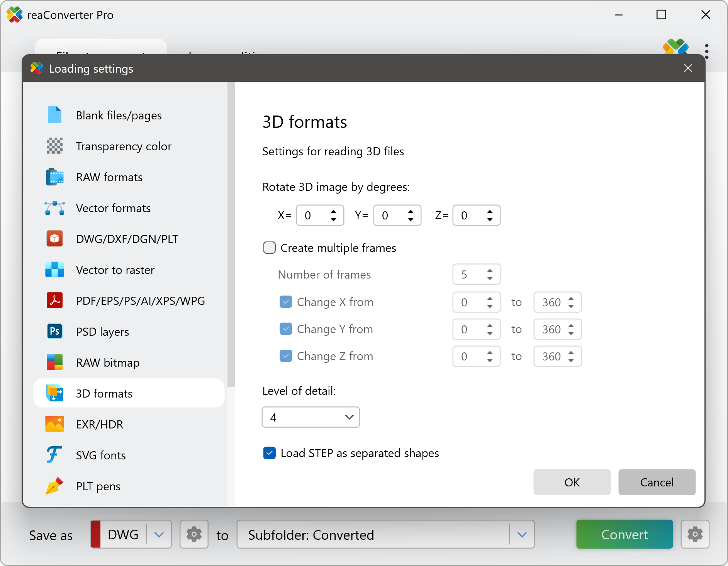The height and width of the screenshot is (566, 728).
Task: Confirm settings with OK
Action: [x=572, y=482]
